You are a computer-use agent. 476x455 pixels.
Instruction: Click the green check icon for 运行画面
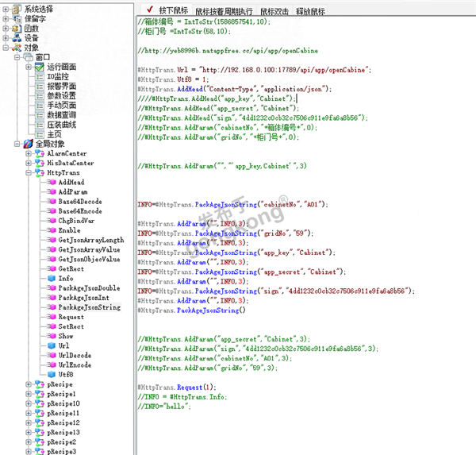pyautogui.click(x=40, y=67)
